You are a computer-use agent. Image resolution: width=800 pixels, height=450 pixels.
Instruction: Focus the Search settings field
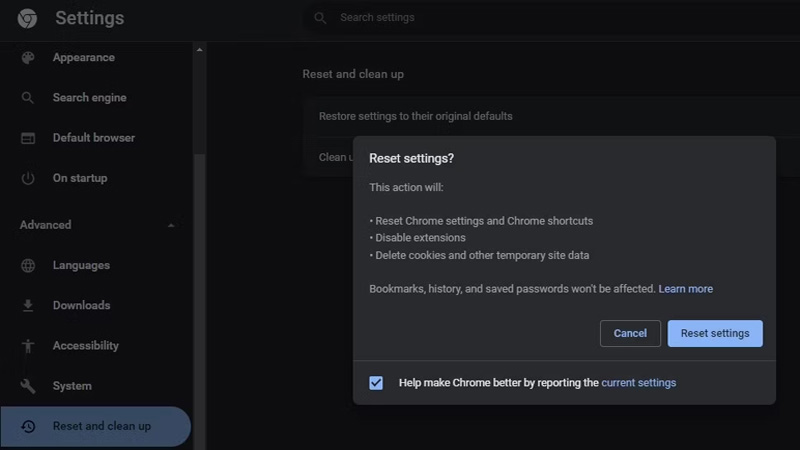[551, 18]
